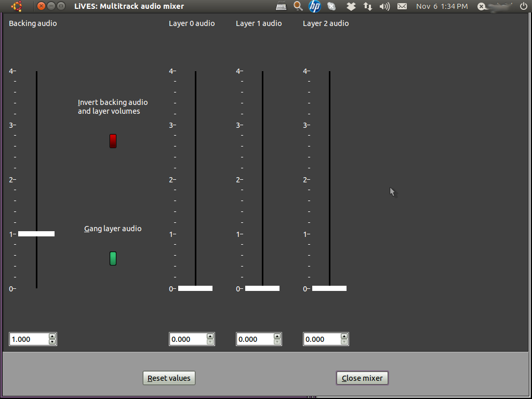
Task: Toggle the Gang layer audio switch
Action: coord(113,258)
